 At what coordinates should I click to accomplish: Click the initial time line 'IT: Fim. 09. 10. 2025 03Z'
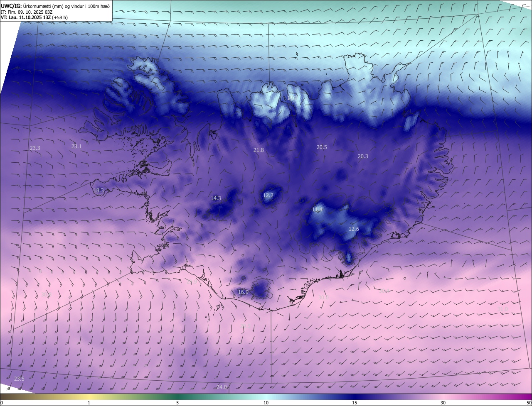(x=27, y=12)
